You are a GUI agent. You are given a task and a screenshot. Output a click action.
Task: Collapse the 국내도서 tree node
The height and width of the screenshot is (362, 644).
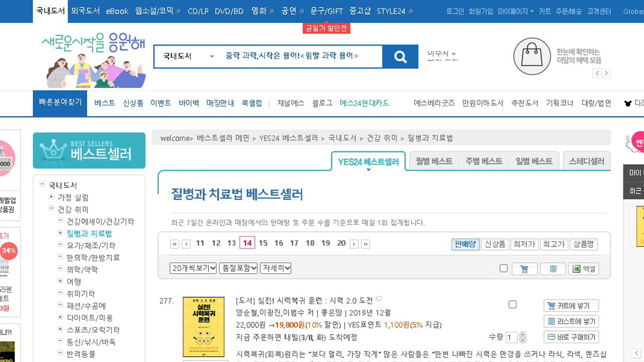42,184
